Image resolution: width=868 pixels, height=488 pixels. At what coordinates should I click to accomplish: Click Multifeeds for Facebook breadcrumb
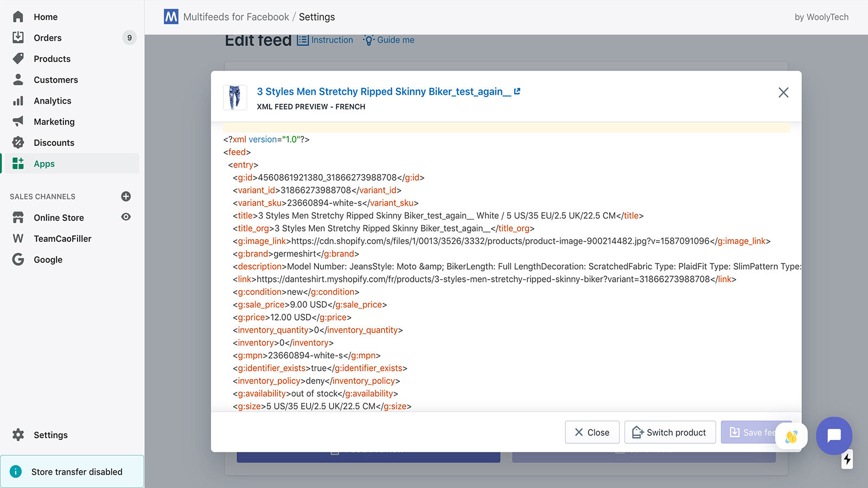click(x=236, y=17)
